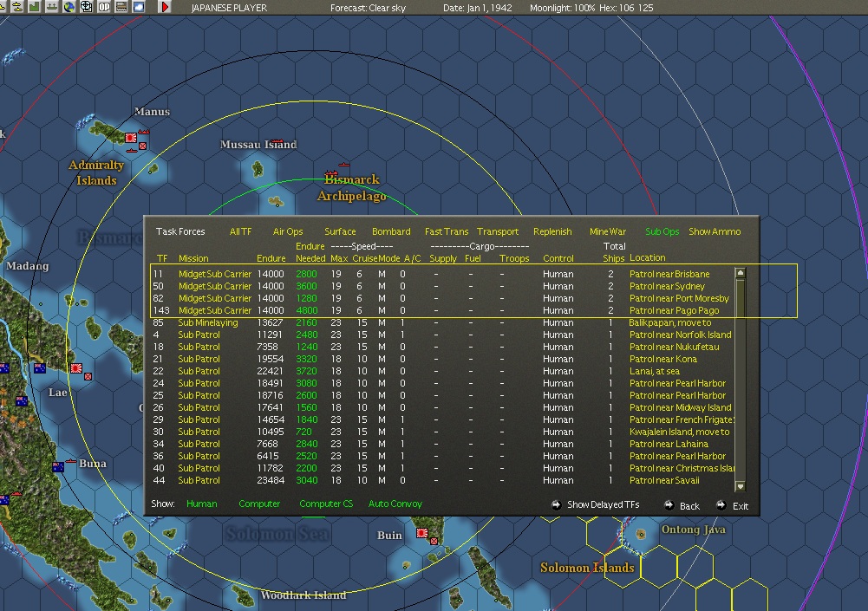Toggle the Computer CS filter
This screenshot has height=611, width=868.
326,504
